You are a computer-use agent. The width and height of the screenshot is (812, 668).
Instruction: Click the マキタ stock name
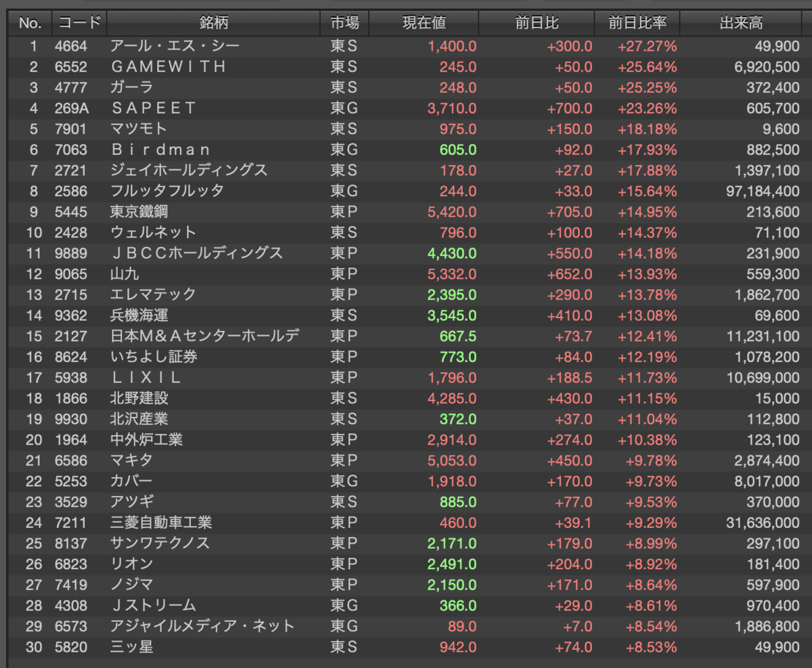(131, 460)
